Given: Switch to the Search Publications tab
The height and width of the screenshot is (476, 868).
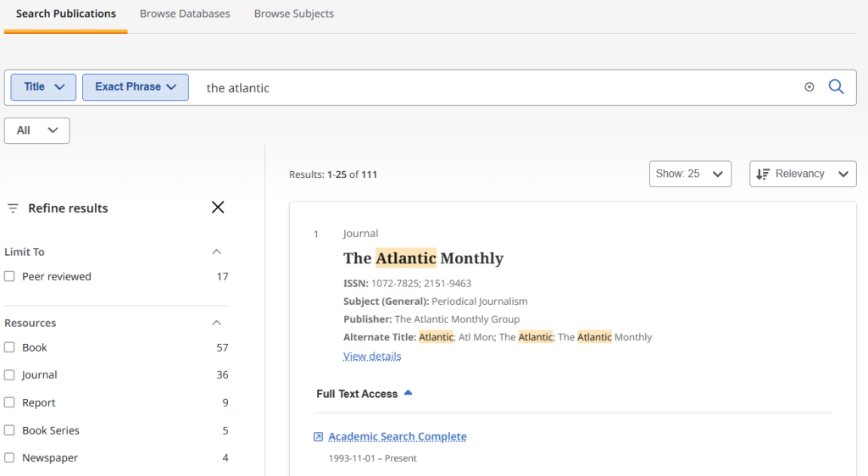Looking at the screenshot, I should 66,14.
